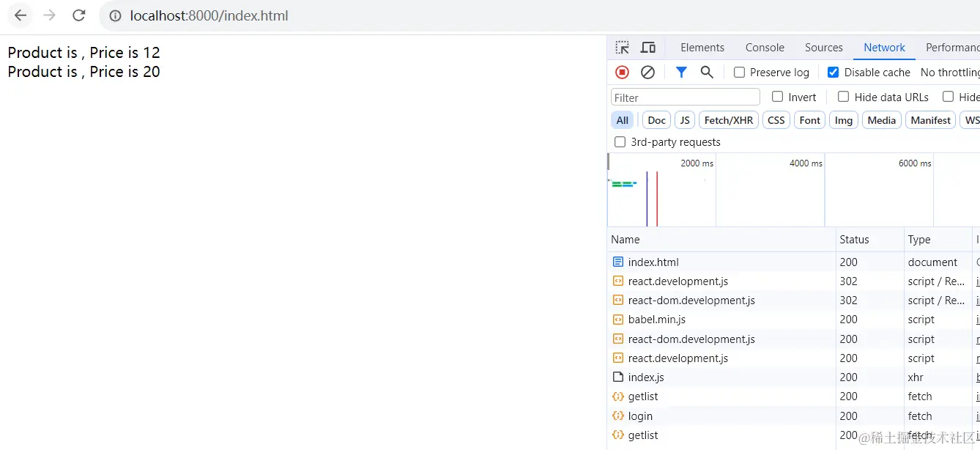
Task: Click the 4000 ms timeline marker
Action: pos(806,163)
